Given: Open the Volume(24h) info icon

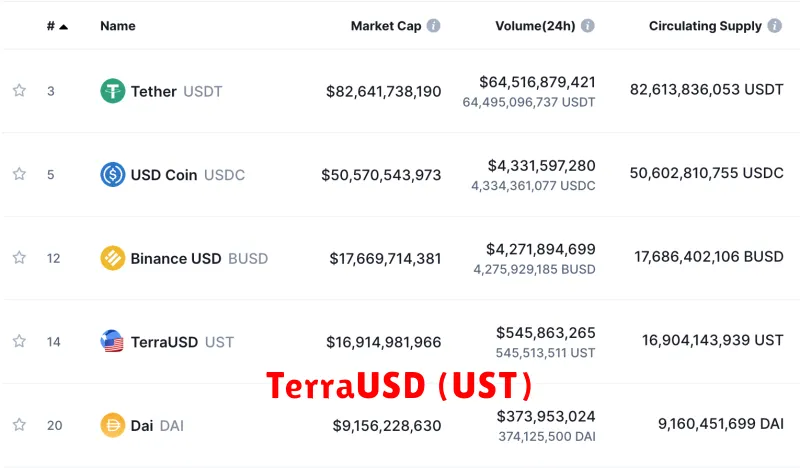Looking at the screenshot, I should click(588, 26).
